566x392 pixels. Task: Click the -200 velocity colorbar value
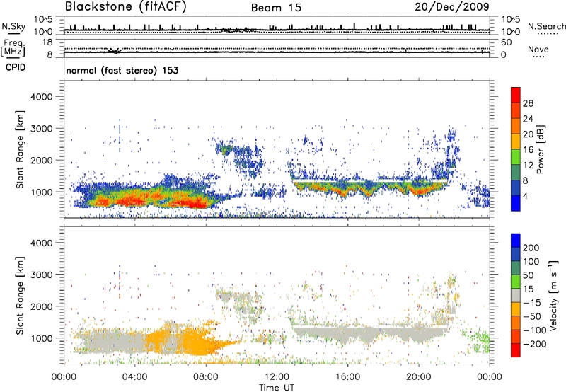533,344
